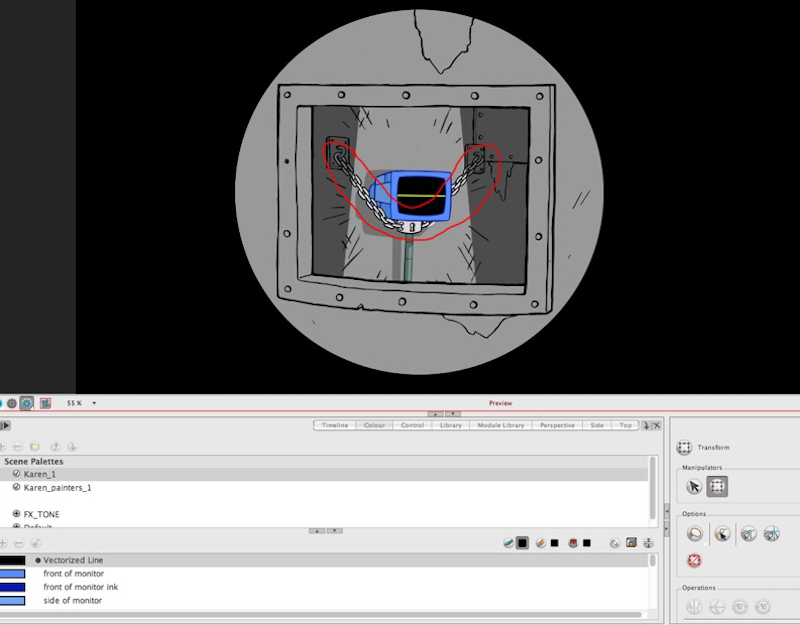
Task: Click the horizontal scrollbar under the colour list
Action: (320, 614)
